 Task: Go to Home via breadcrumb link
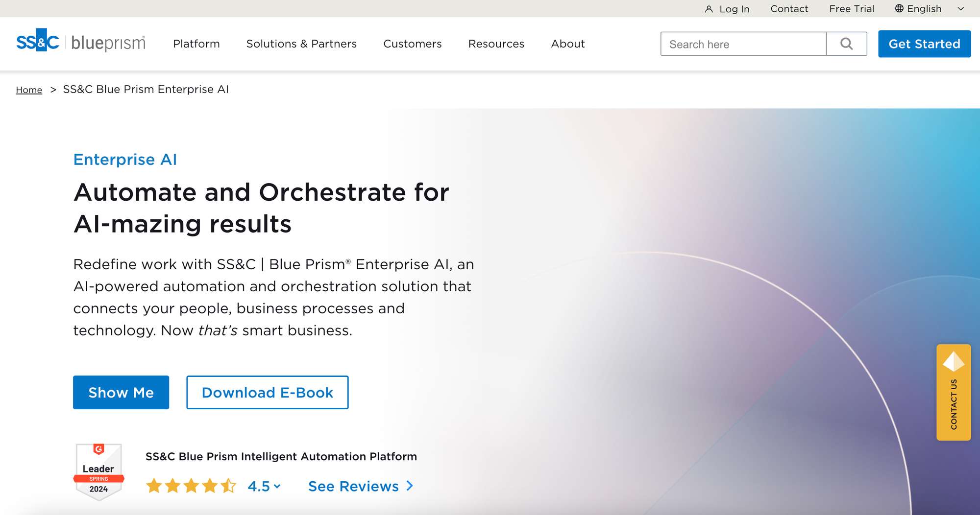click(x=29, y=90)
